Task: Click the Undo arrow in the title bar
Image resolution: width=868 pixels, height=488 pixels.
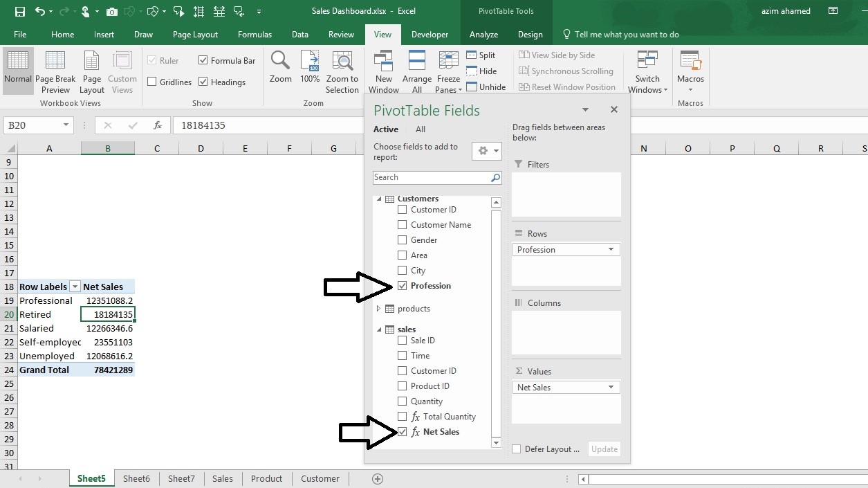Action: click(x=39, y=12)
